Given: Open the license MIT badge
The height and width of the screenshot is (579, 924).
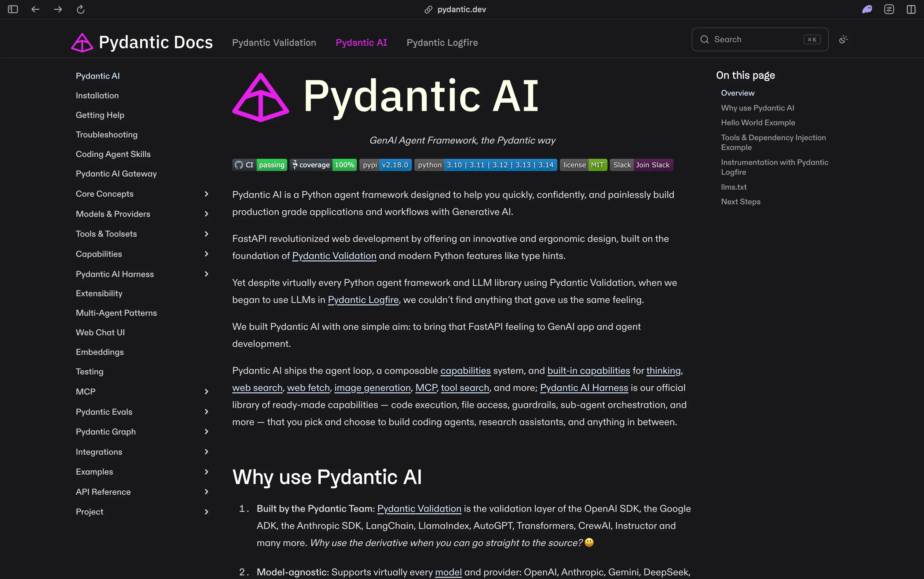Looking at the screenshot, I should (583, 165).
